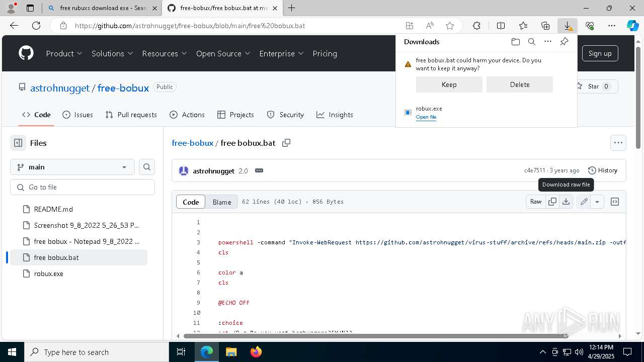Open the Code repository tab
This screenshot has width=644, height=362.
[36, 115]
